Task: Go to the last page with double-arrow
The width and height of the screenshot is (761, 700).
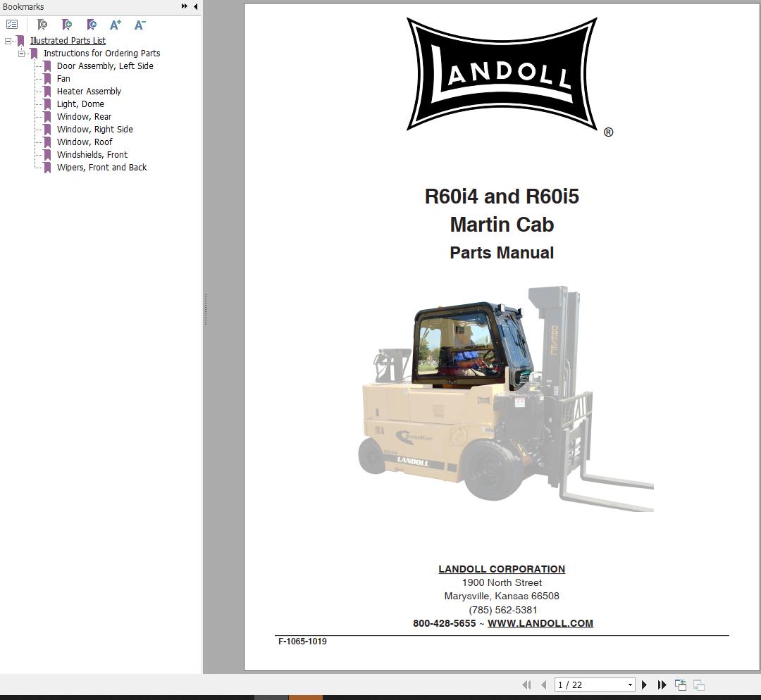Action: (661, 684)
